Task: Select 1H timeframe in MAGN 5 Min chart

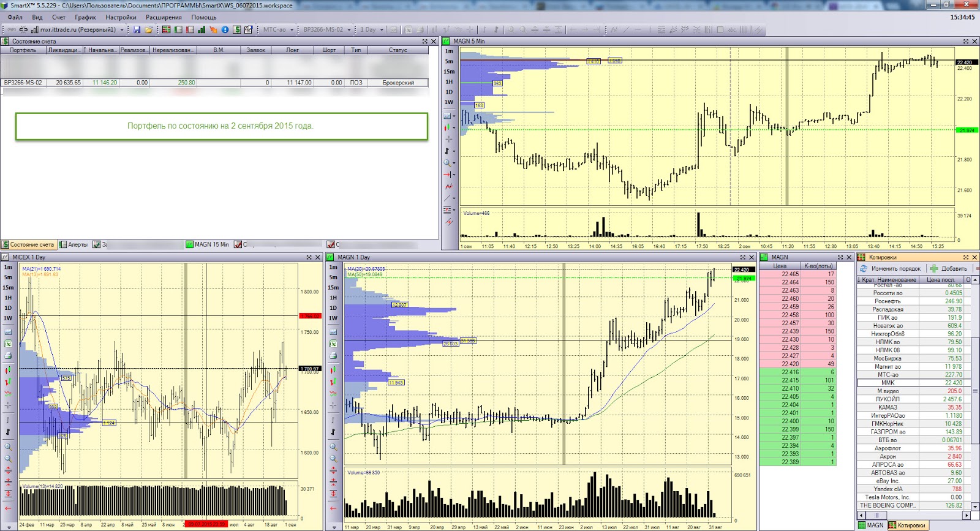Action: tap(449, 81)
